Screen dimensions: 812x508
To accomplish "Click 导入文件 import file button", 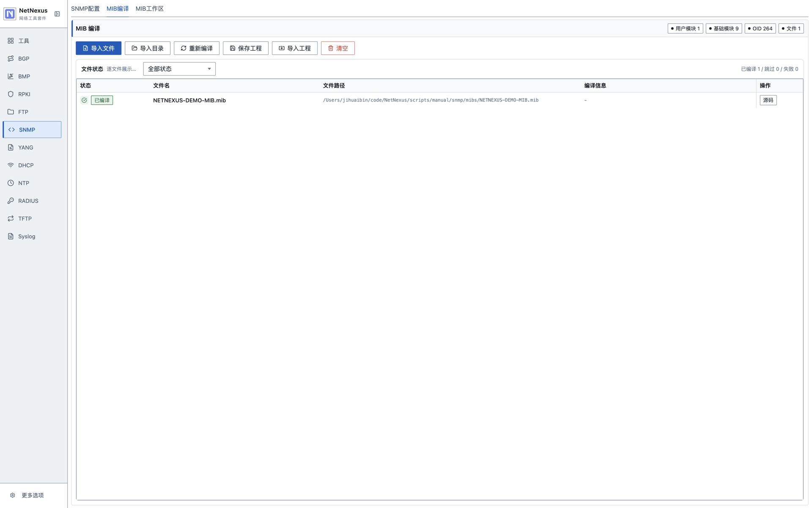I will (99, 48).
